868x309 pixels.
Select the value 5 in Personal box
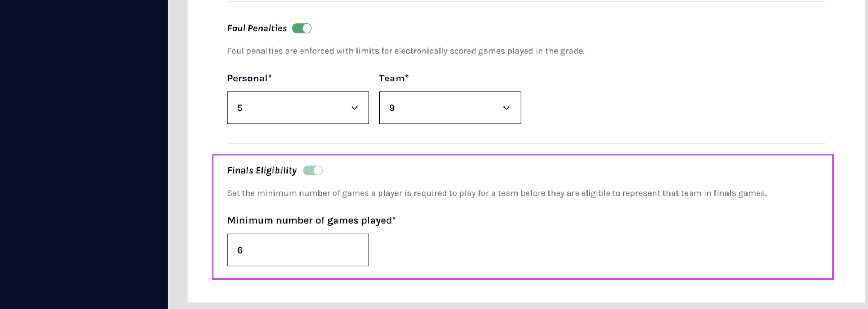point(240,108)
